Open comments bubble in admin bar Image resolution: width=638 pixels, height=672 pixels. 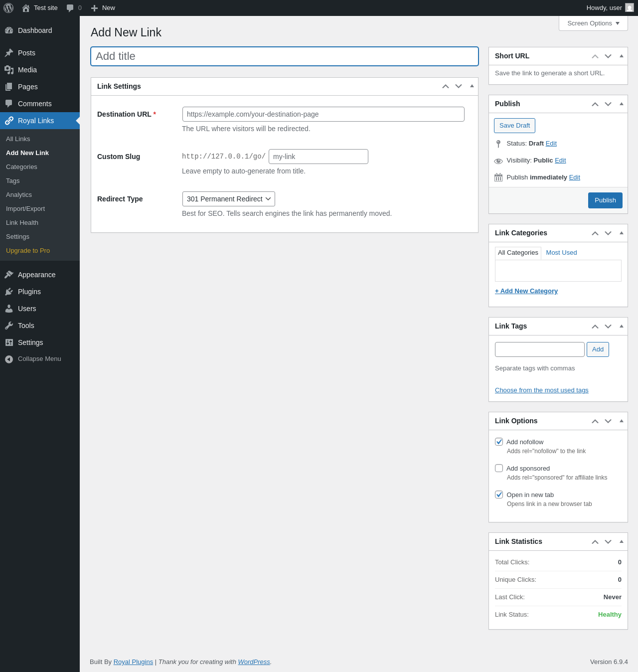(70, 8)
